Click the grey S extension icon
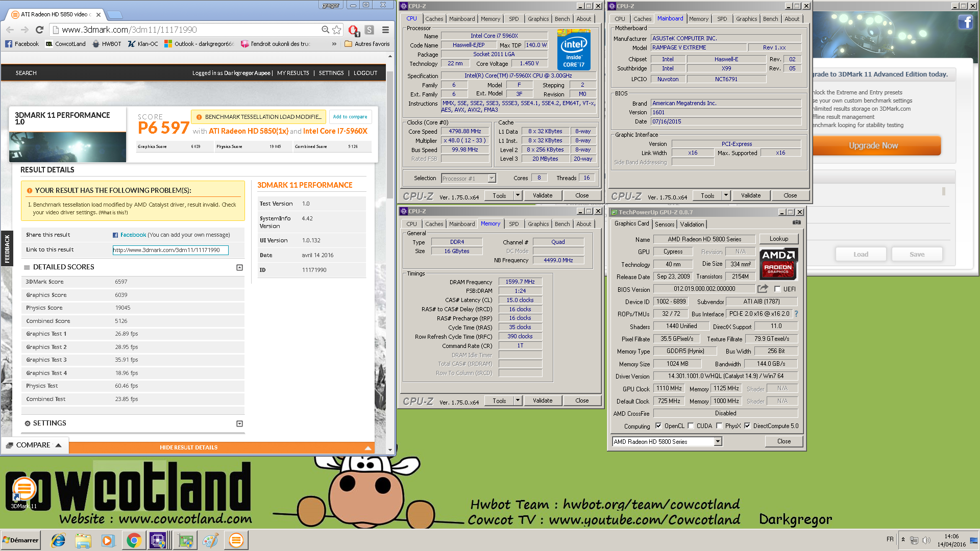 370,30
